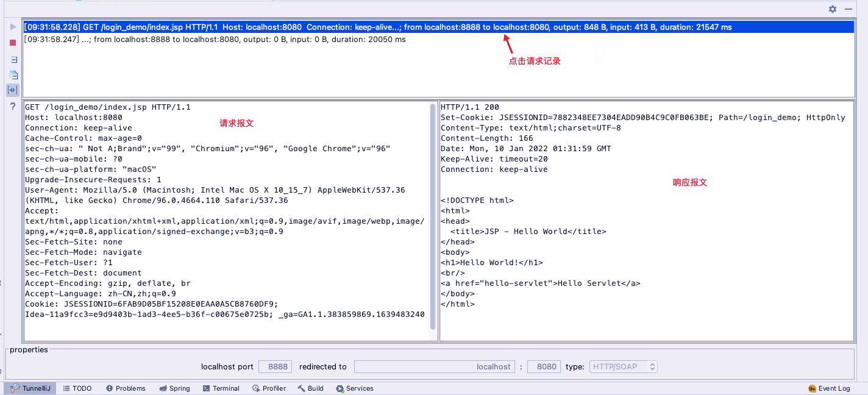Remove the selected call entry

point(13,59)
